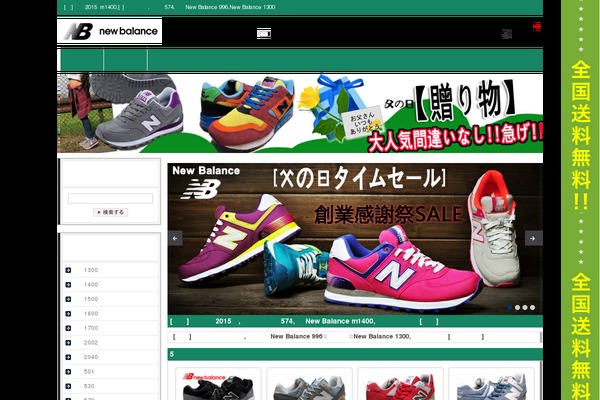Select the second slideshow dot
Screen dimensions: 600x400
click(517, 307)
